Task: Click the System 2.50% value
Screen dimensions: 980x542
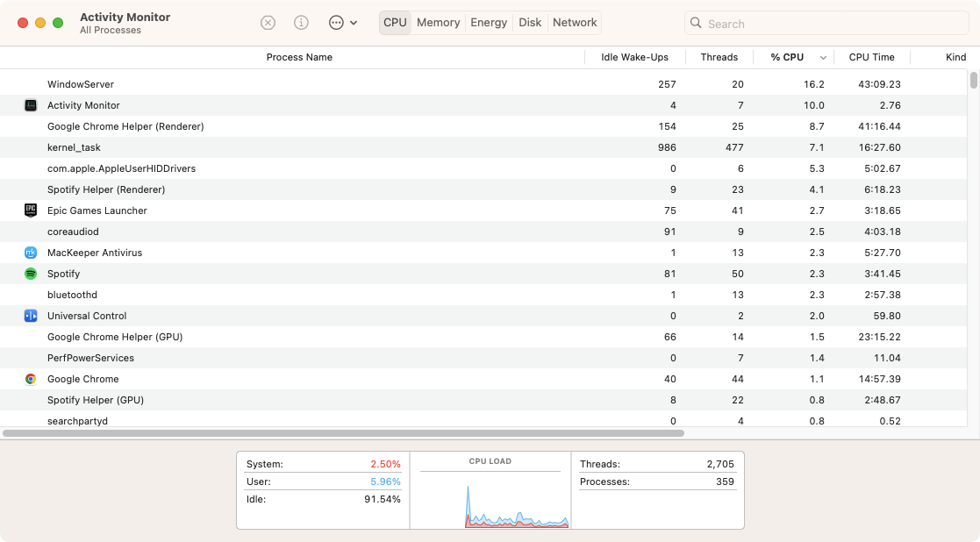Action: (x=386, y=464)
